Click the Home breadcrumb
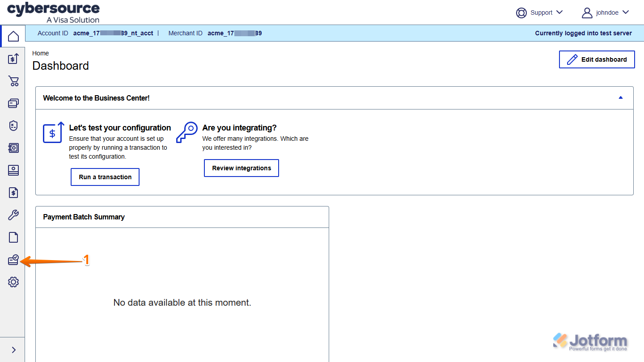 pos(41,53)
